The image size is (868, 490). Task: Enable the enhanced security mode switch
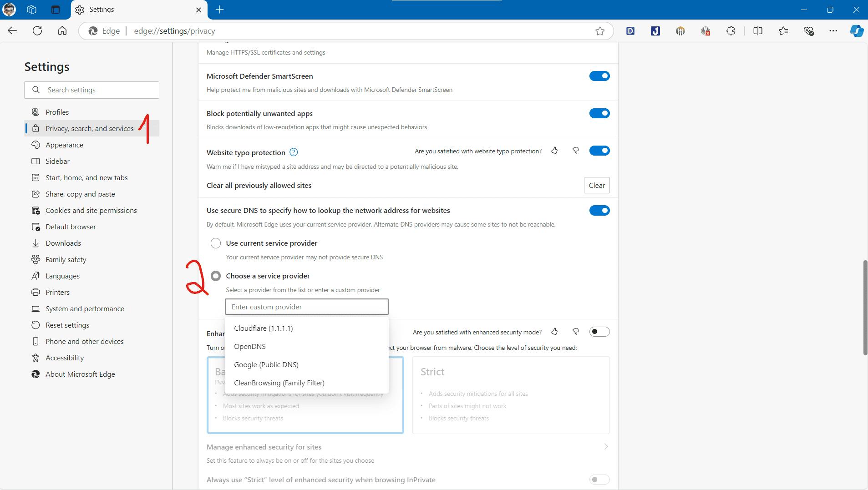[599, 332]
